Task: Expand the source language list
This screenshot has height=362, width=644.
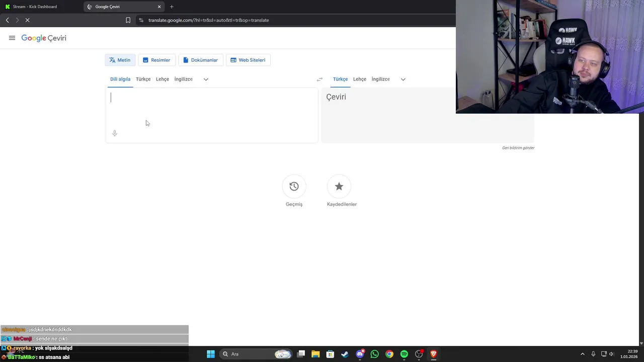Action: pos(206,79)
